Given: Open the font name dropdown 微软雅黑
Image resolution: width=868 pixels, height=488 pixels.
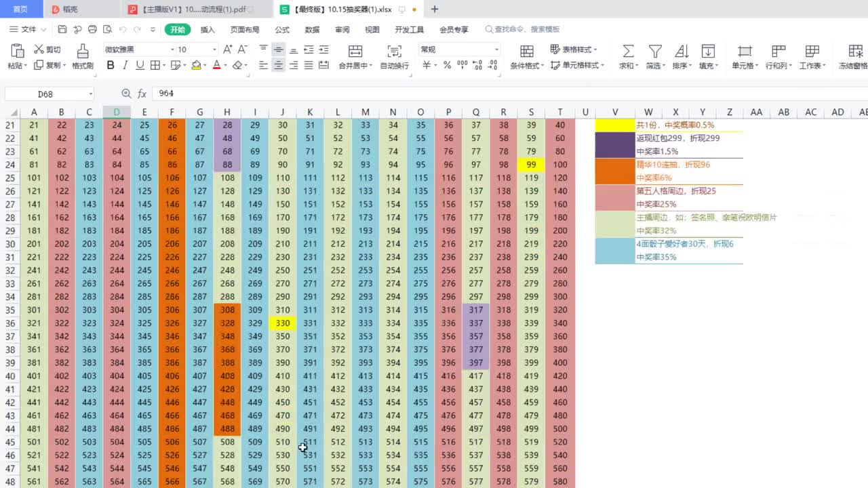Looking at the screenshot, I should pyautogui.click(x=138, y=49).
